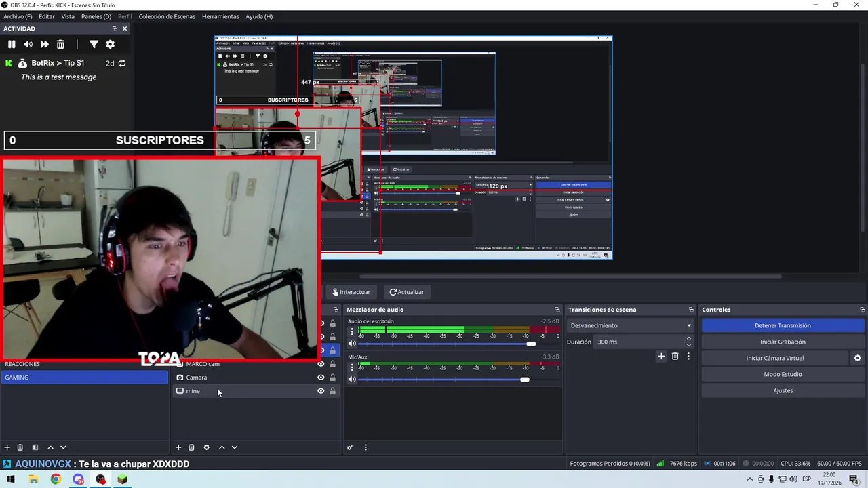Increase transition duration stepper
Screen dimensions: 868x488
pos(689,338)
